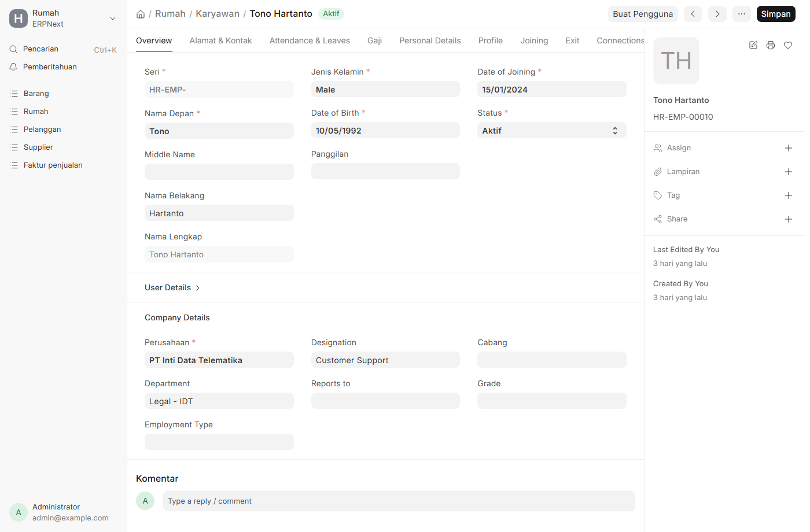Open Barang in the sidebar
The width and height of the screenshot is (810, 532).
coord(36,94)
